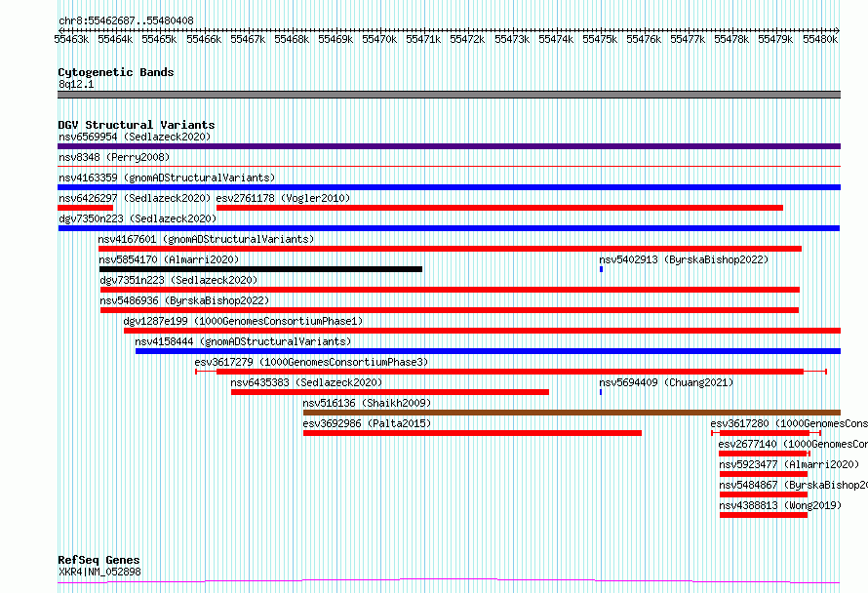Open nsv4167601 gnomAD variant label
868x593 pixels.
[x=206, y=239]
